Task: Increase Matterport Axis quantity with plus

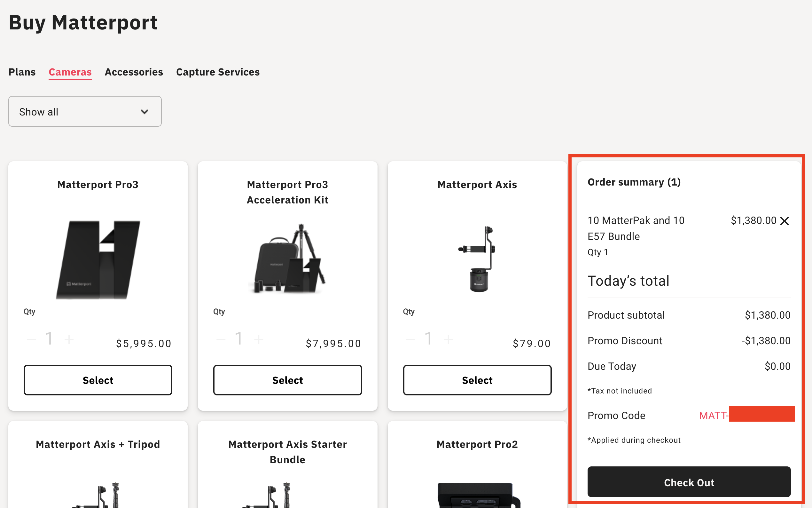Action: click(449, 339)
